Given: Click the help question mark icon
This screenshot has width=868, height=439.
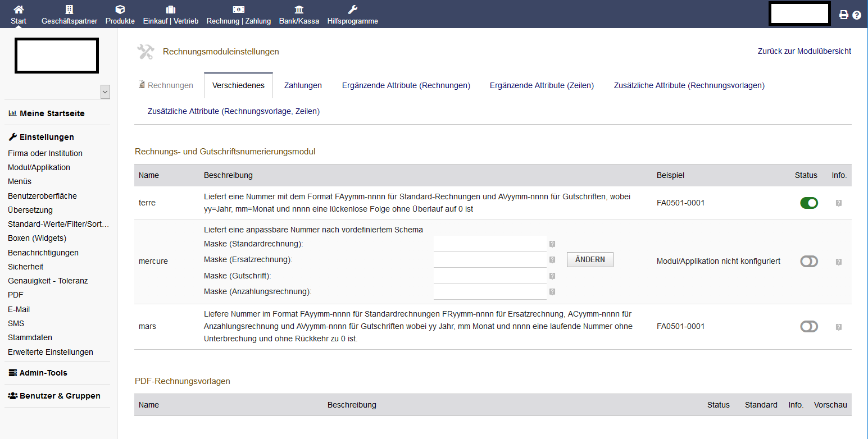Looking at the screenshot, I should pos(857,15).
